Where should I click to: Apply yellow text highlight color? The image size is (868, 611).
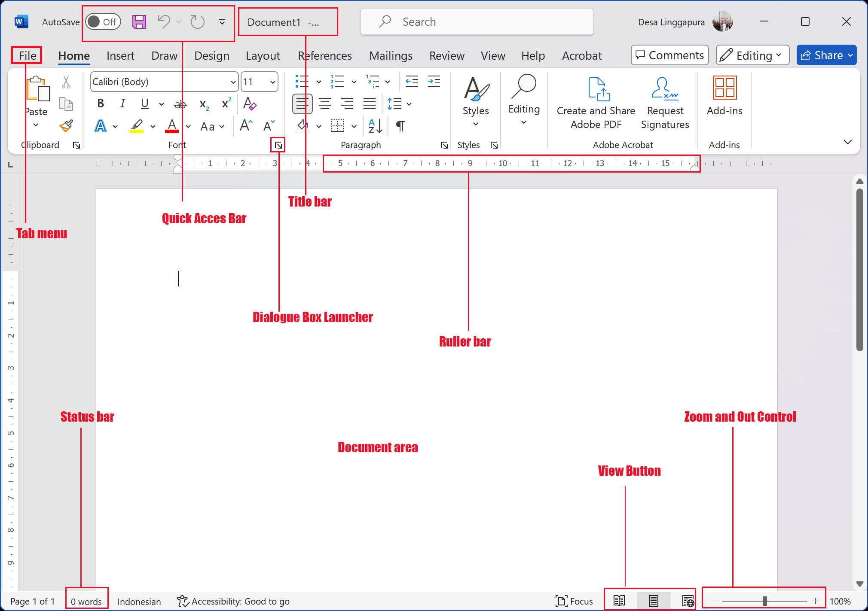tap(137, 126)
